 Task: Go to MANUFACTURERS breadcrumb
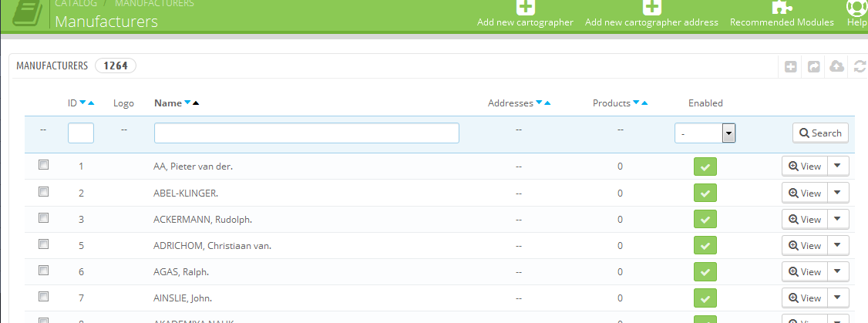154,4
